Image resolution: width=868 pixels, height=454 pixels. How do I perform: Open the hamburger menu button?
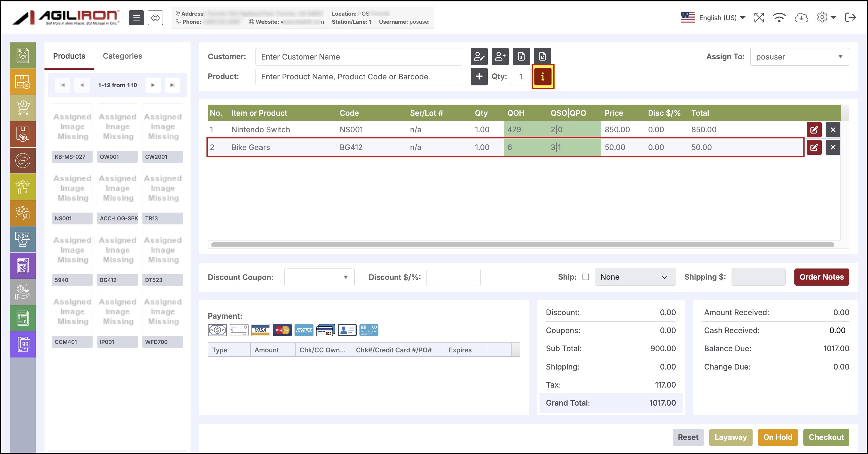(x=136, y=17)
